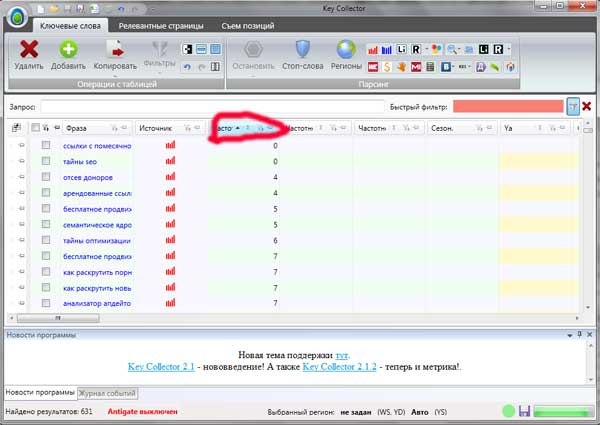Screen dimensions: 600x425
Task: Click the magnifier search suggestions icon
Action: coord(452,49)
